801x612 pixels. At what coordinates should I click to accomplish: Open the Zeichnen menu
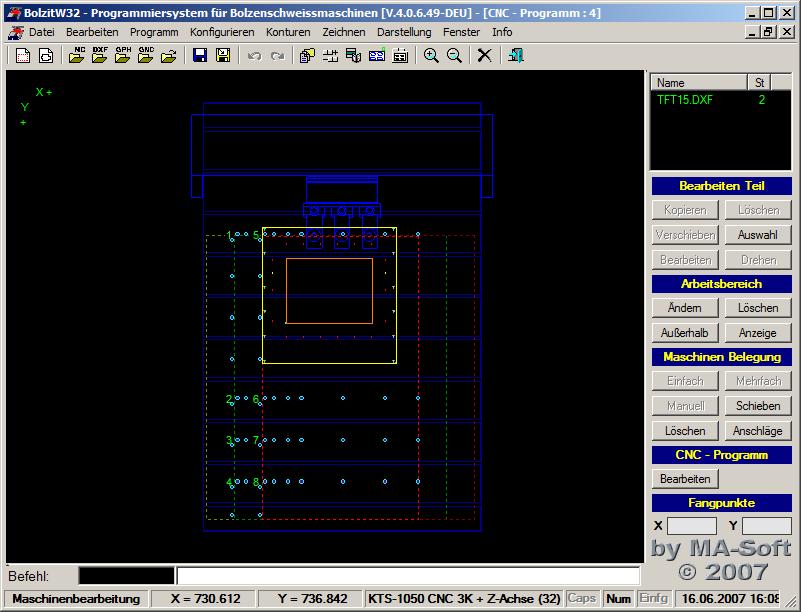(343, 32)
